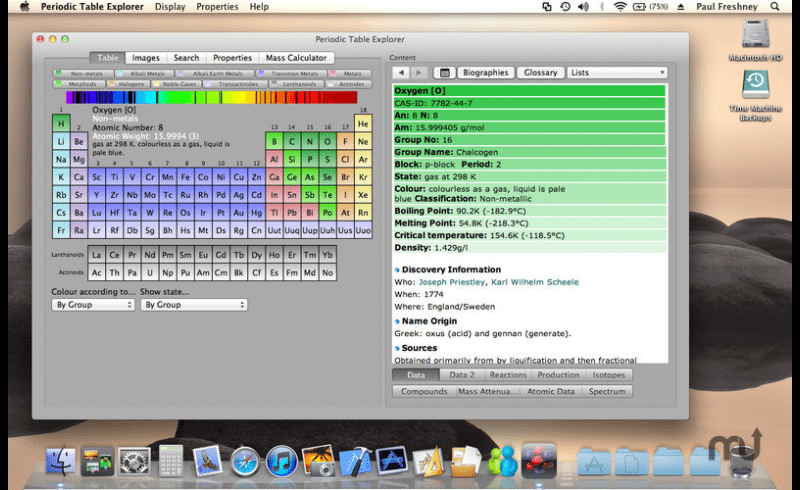Expand the Sources section
Screen dimensions: 800x490
(397, 348)
